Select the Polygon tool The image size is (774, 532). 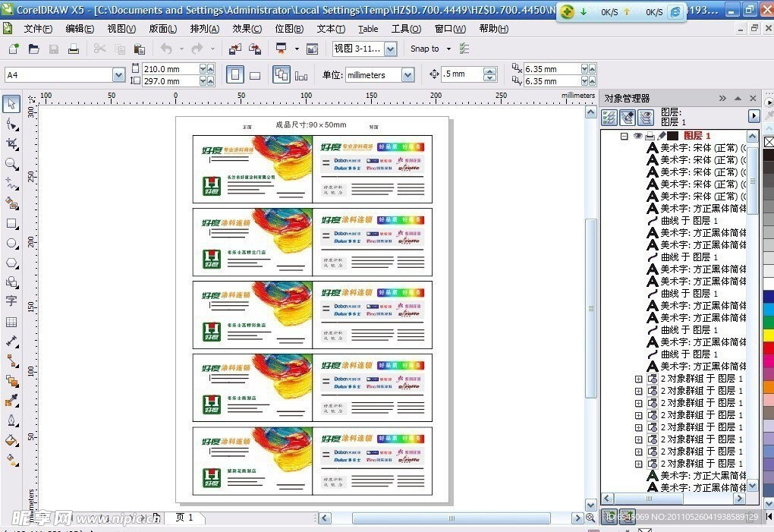coord(12,263)
